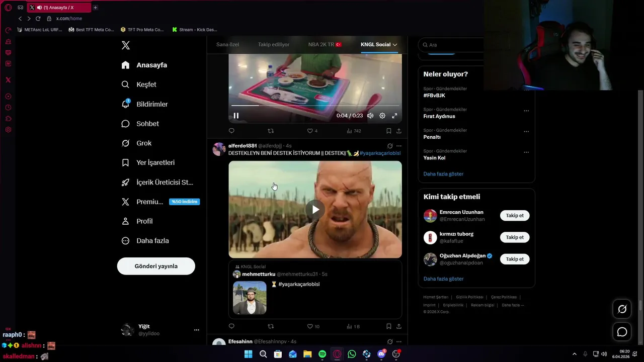Open Premium subscription page
The height and width of the screenshot is (362, 644).
(x=160, y=202)
